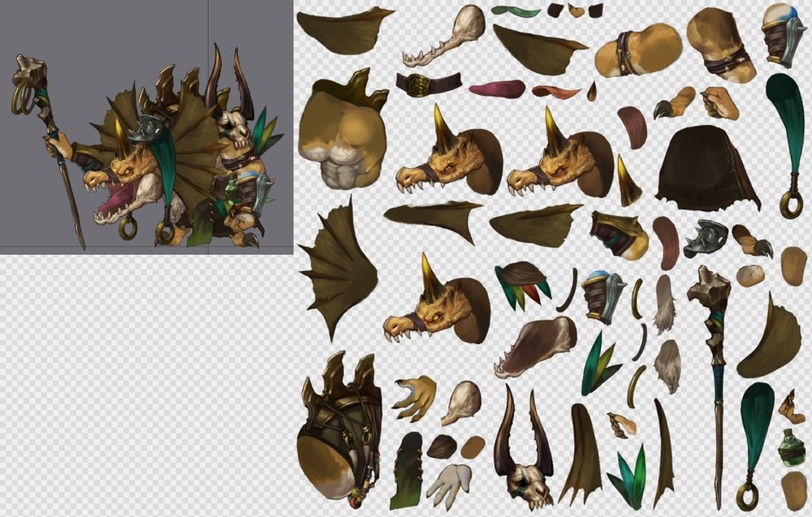Click the assembled dragon character preview
The image size is (812, 517).
coord(162,150)
